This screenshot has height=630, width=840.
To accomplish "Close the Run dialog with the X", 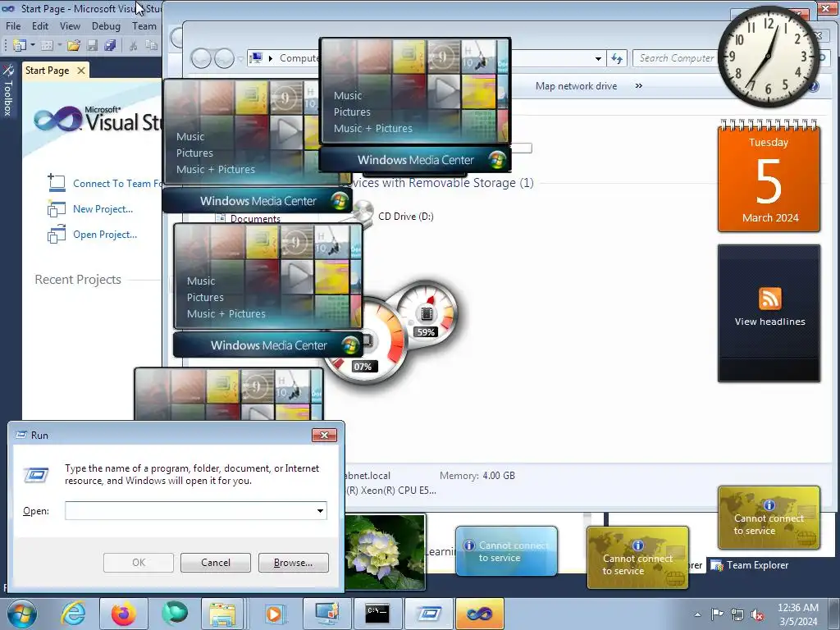I will tap(324, 435).
